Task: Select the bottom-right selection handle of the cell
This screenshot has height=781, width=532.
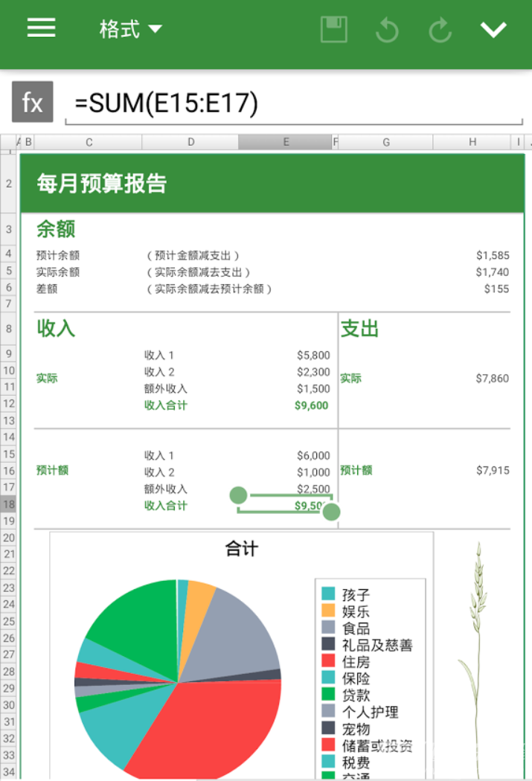Action: tap(331, 512)
